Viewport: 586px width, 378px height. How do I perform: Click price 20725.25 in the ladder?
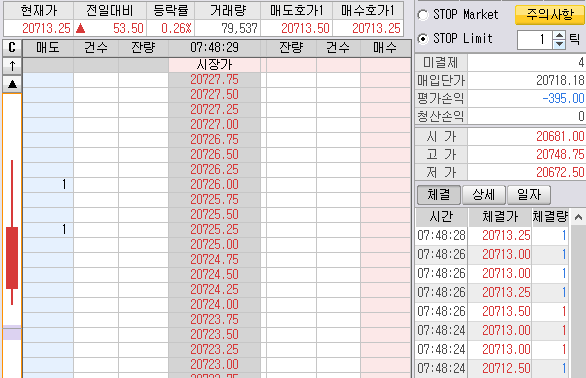click(x=214, y=229)
